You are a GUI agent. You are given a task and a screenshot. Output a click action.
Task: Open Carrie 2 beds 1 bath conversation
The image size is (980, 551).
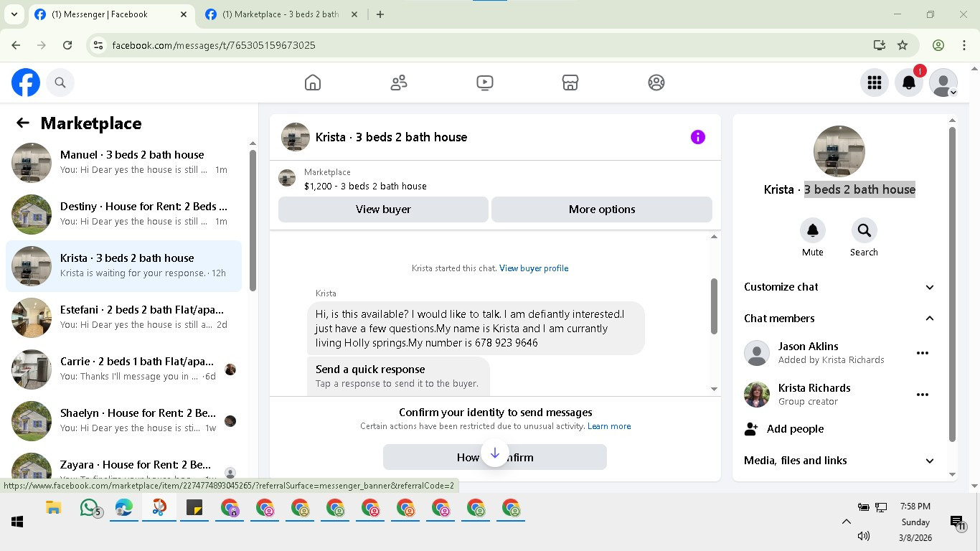pos(123,369)
